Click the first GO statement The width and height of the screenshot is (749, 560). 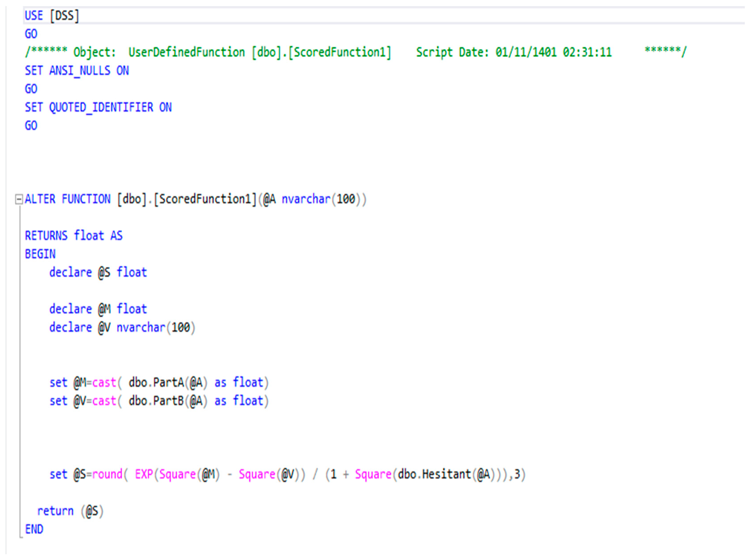pos(31,34)
